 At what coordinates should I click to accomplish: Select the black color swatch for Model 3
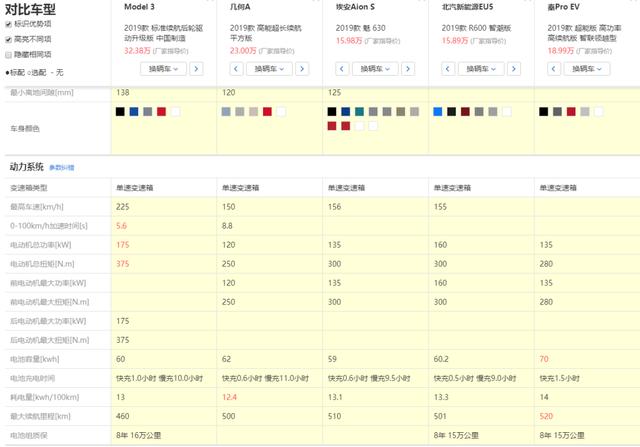tap(120, 110)
